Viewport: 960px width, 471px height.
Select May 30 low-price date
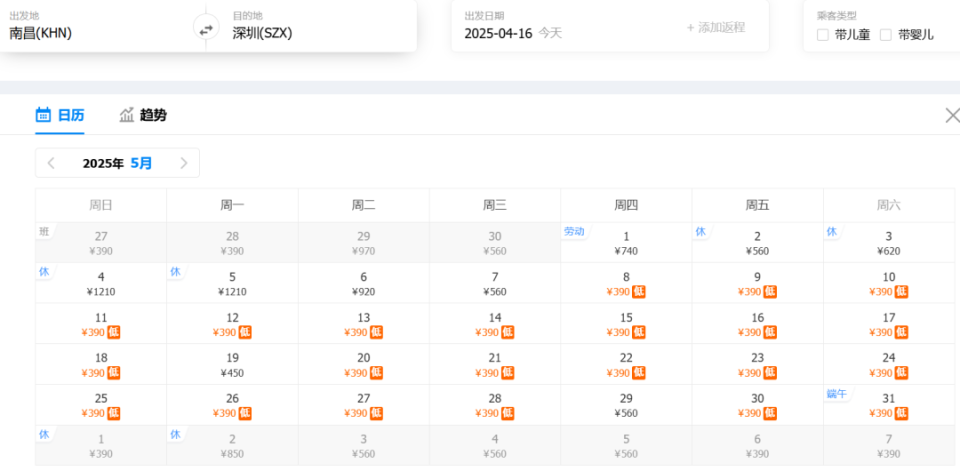coord(757,405)
